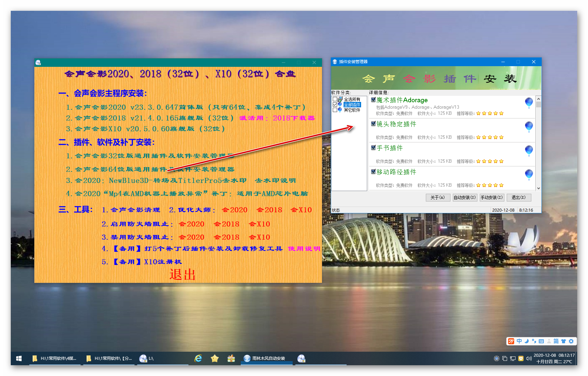Screen dimensions: 588x376
Task: Click the red 退出 text in launcher window
Action: click(182, 274)
